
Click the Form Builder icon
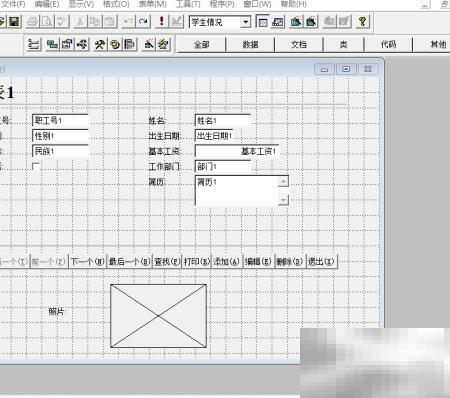tap(148, 44)
